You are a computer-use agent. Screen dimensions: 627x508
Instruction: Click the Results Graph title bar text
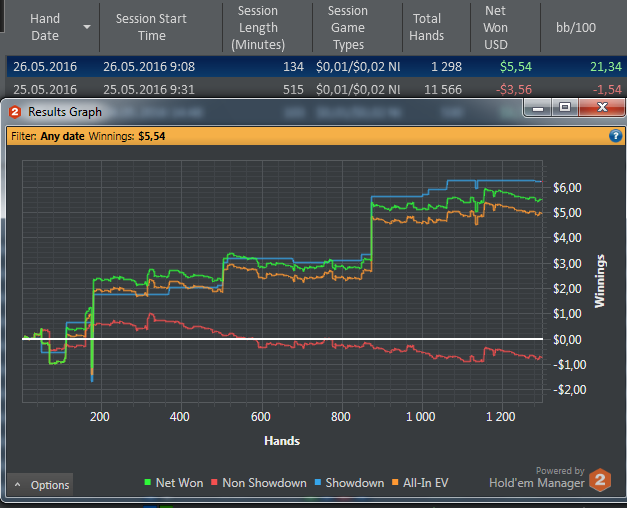point(65,112)
